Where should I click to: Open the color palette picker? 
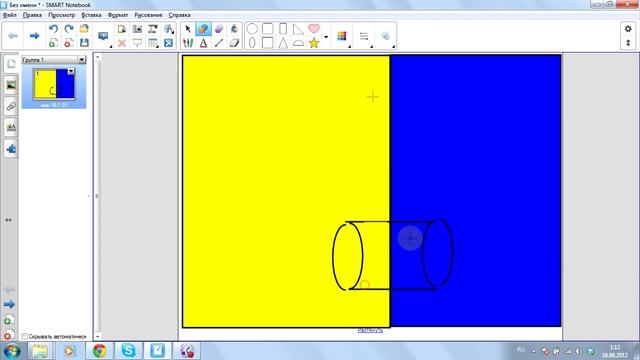pos(342,36)
